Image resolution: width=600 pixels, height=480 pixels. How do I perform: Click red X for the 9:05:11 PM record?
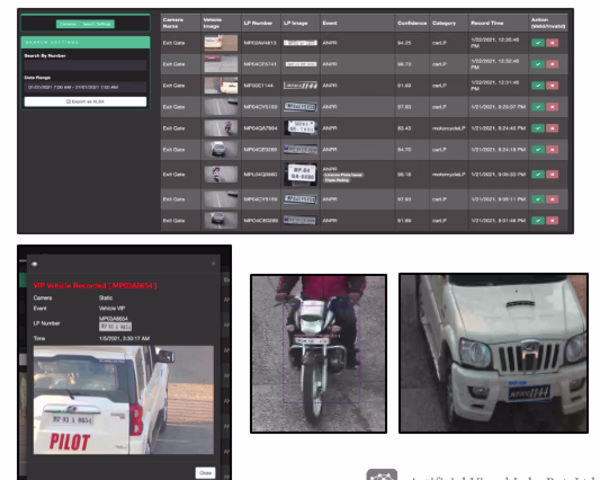[552, 199]
